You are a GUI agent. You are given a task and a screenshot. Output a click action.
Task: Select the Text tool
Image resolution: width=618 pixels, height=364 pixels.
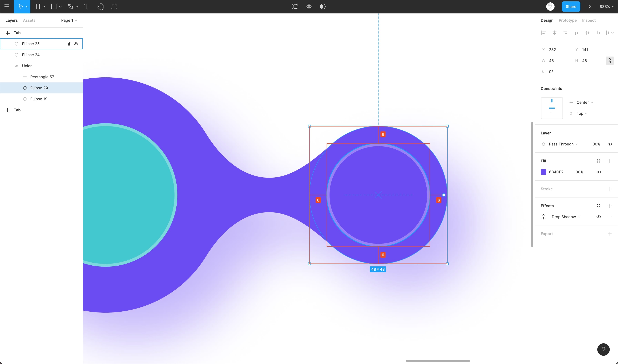point(87,7)
